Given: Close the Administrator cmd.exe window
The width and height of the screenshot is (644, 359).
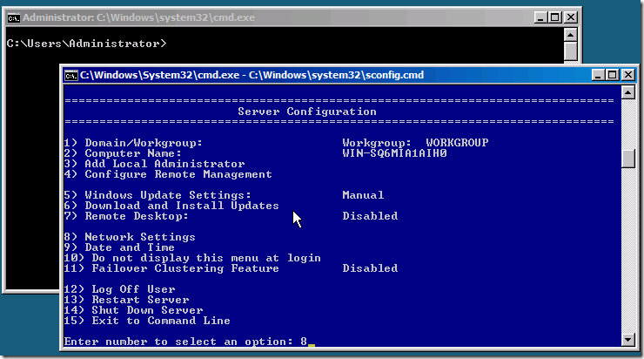Looking at the screenshot, I should (571, 17).
